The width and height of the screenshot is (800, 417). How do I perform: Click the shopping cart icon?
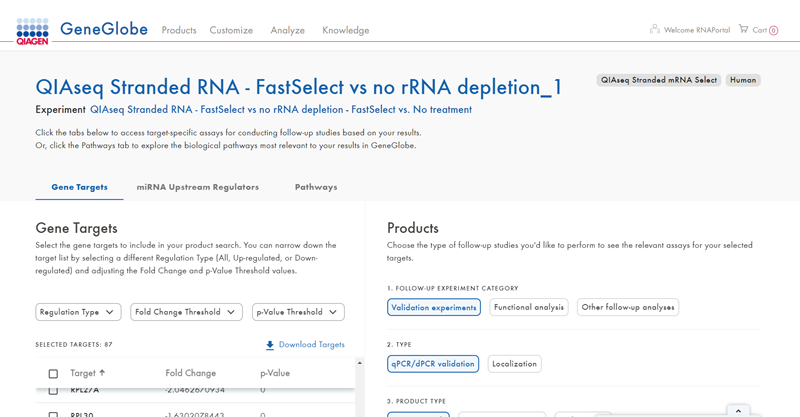coord(744,29)
